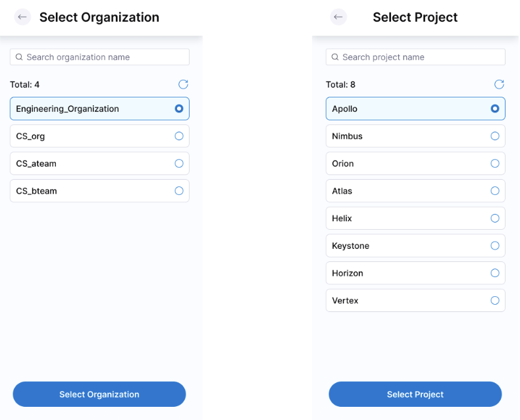Select the Orion project
Viewport: 520px width, 420px height.
pyautogui.click(x=495, y=163)
